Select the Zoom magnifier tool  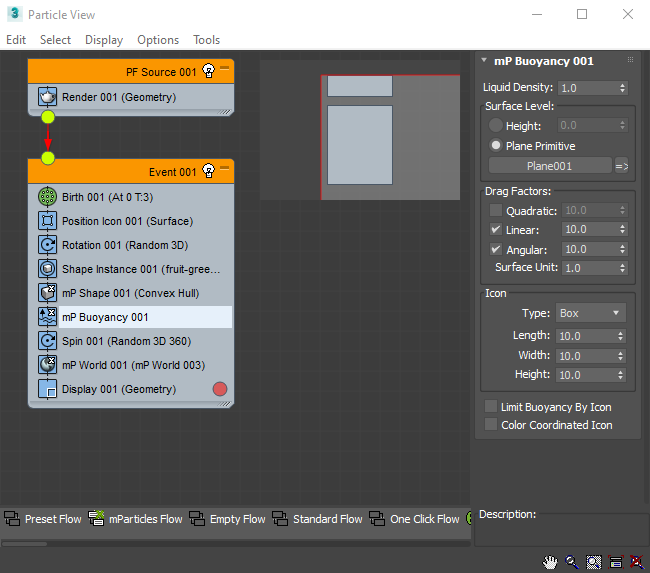[x=572, y=562]
